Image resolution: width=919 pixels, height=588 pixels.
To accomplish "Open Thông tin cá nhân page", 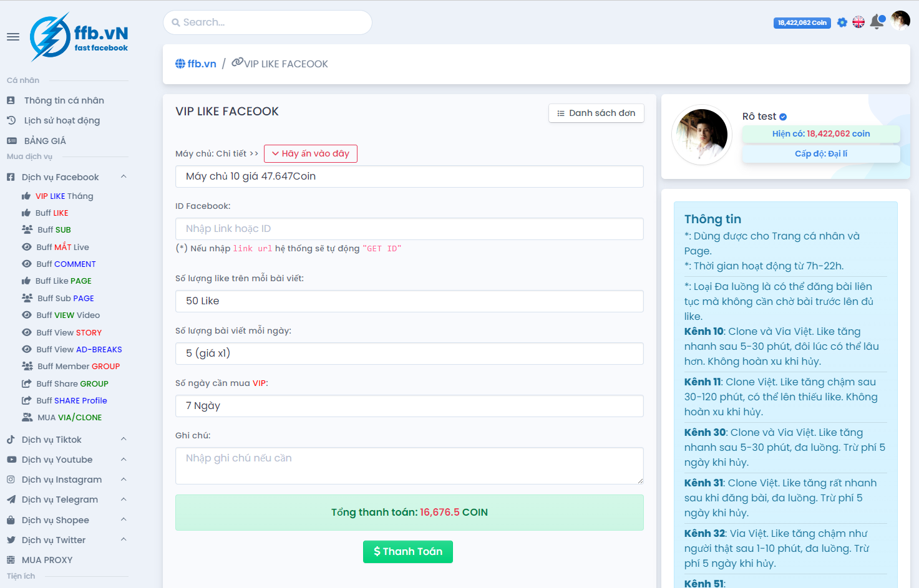I will [x=64, y=100].
